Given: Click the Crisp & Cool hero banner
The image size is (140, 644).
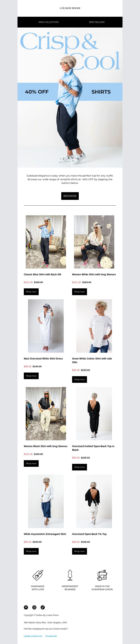Looking at the screenshot, I should [x=70, y=98].
